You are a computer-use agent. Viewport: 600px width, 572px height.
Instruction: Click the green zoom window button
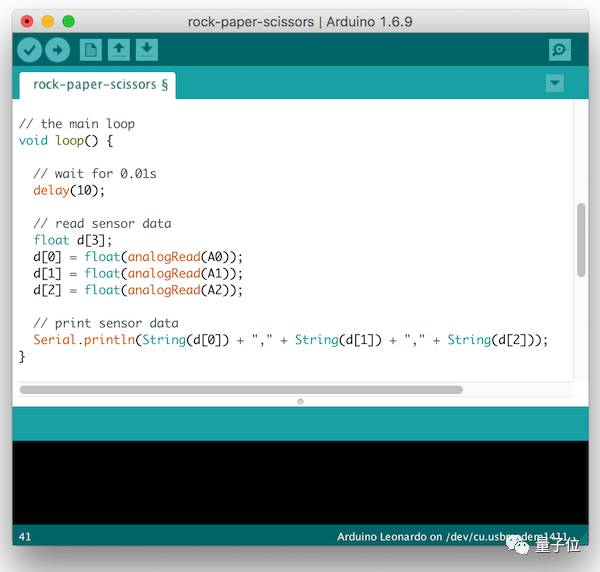coord(68,21)
